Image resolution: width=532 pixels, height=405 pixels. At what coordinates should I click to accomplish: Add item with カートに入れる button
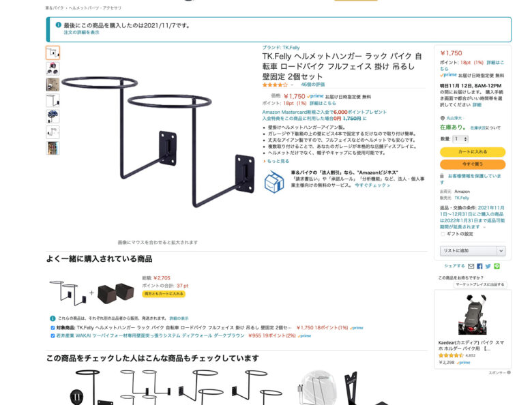click(473, 152)
